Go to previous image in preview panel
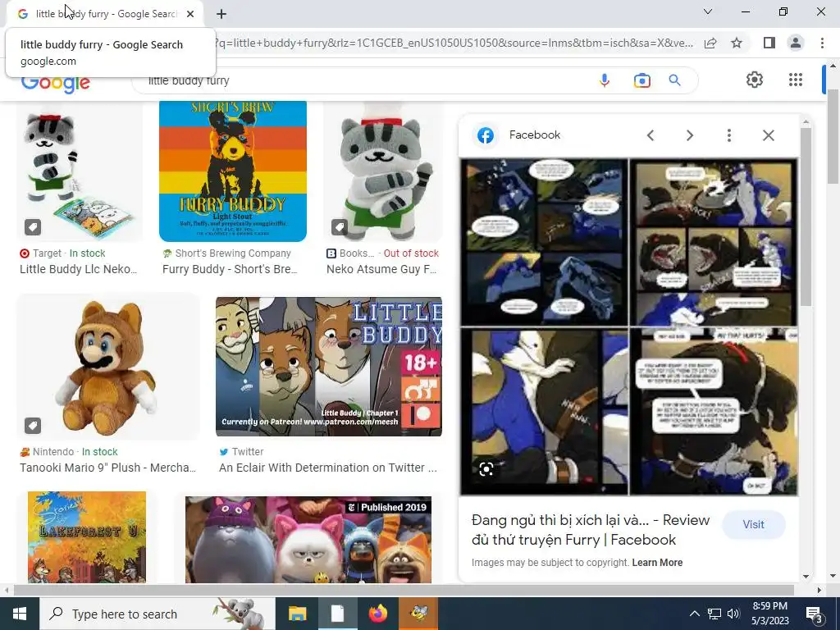This screenshot has height=630, width=840. click(651, 135)
